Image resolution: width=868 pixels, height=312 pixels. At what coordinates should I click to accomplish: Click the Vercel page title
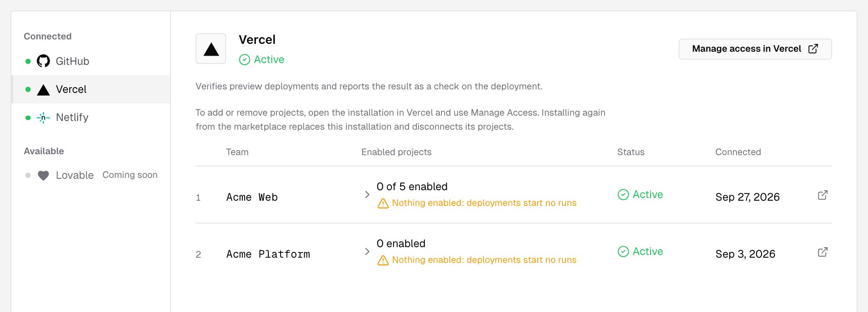pos(257,40)
